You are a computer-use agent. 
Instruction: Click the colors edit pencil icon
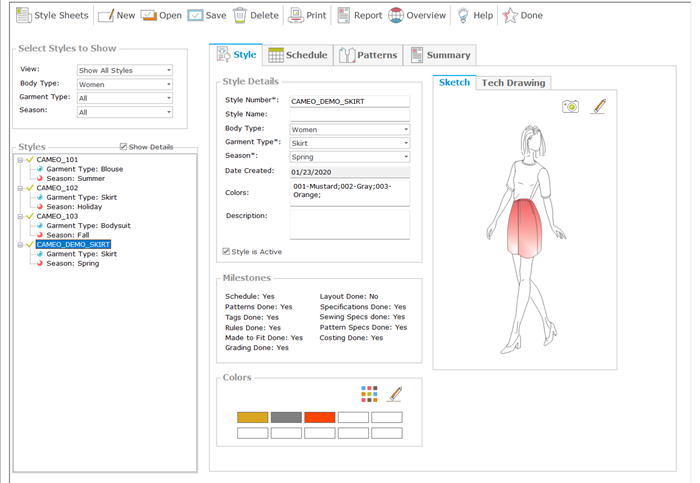[394, 394]
